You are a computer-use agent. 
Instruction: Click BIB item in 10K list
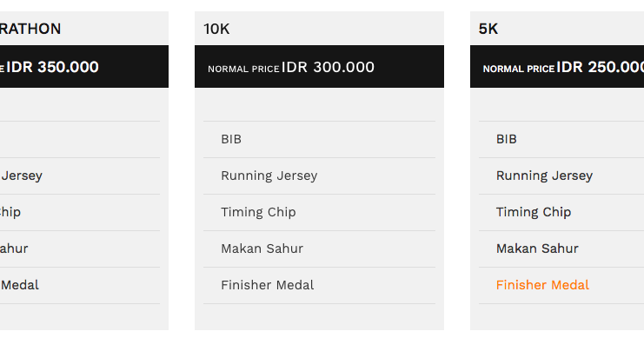click(x=231, y=139)
